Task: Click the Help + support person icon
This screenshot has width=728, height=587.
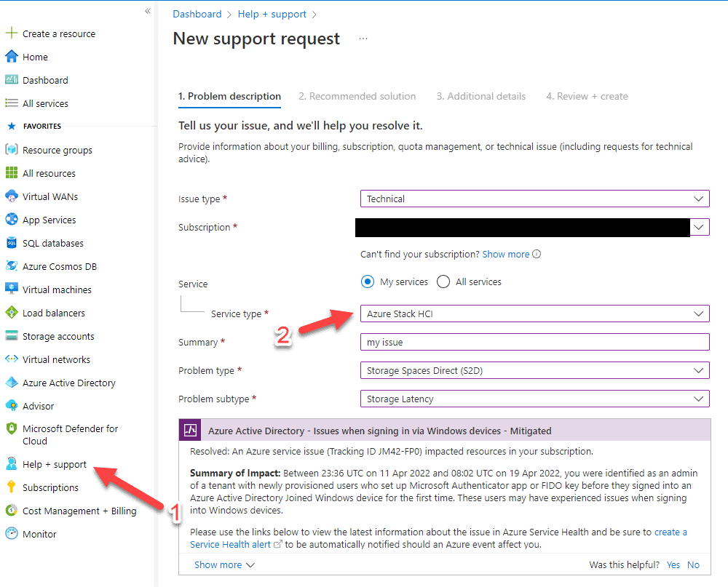Action: 11,463
